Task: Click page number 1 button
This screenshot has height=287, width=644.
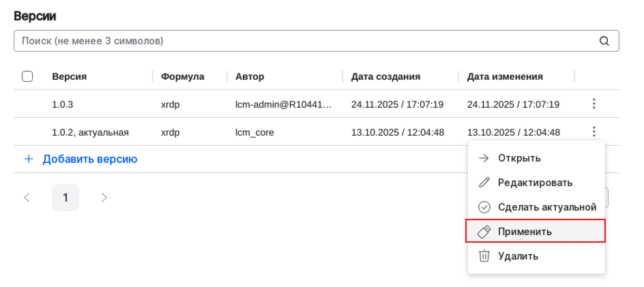Action: coord(65,198)
